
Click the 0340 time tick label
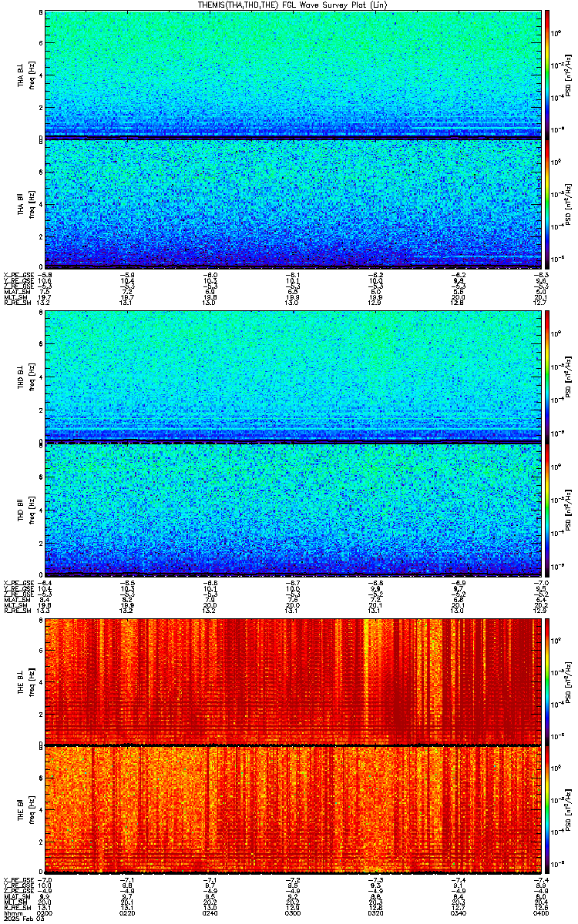pos(459,912)
